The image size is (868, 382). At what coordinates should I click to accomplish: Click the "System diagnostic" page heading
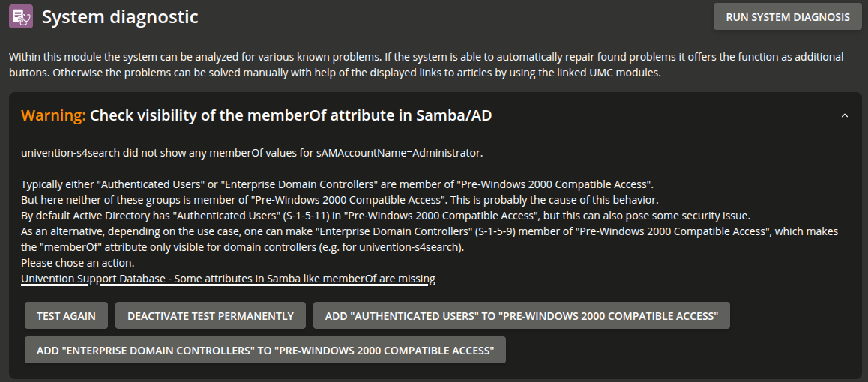120,17
